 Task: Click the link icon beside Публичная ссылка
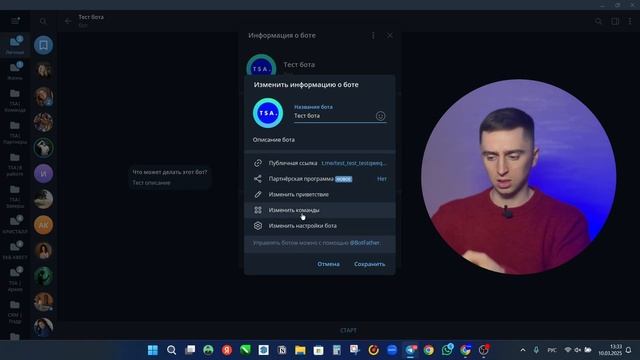pyautogui.click(x=258, y=163)
